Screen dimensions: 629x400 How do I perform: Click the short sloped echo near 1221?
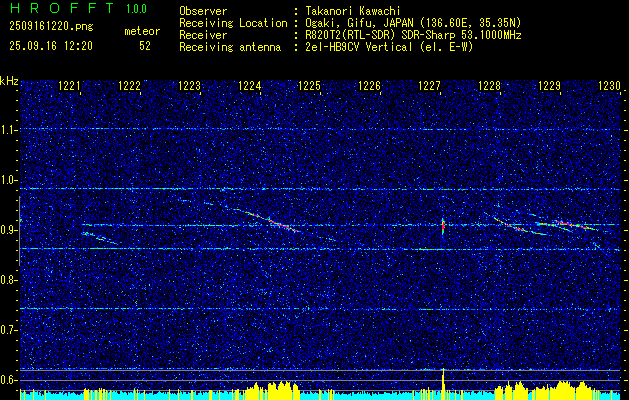(100, 238)
